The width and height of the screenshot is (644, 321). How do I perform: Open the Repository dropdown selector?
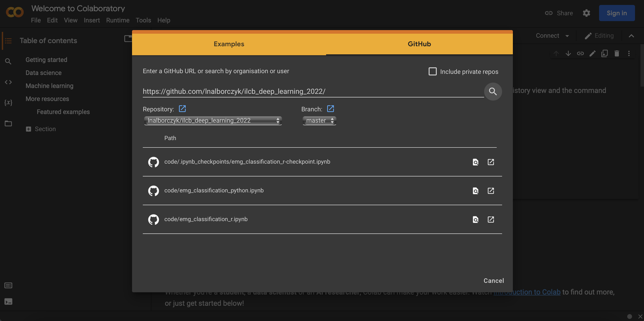pyautogui.click(x=213, y=121)
